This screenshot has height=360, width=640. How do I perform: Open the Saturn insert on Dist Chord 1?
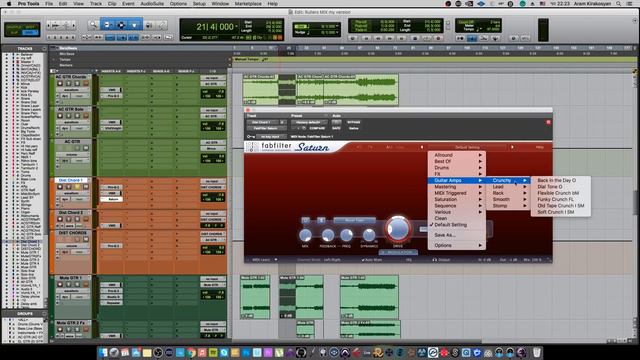coord(111,199)
